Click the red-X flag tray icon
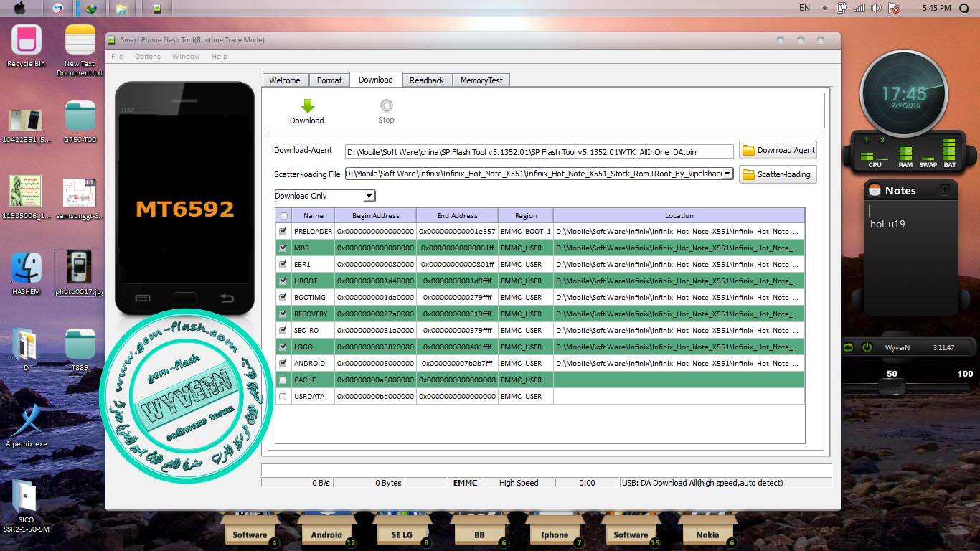980x551 pixels. pyautogui.click(x=894, y=8)
